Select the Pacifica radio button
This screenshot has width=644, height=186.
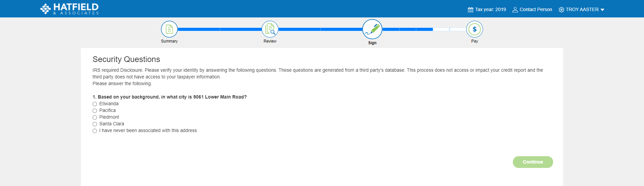tap(95, 111)
